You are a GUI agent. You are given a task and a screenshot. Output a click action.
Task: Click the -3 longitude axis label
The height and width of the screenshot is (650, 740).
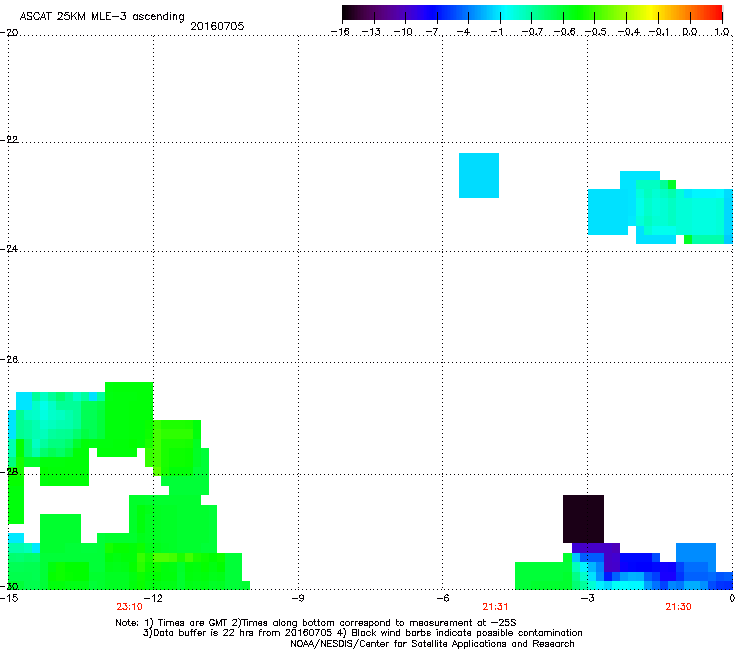tap(587, 598)
